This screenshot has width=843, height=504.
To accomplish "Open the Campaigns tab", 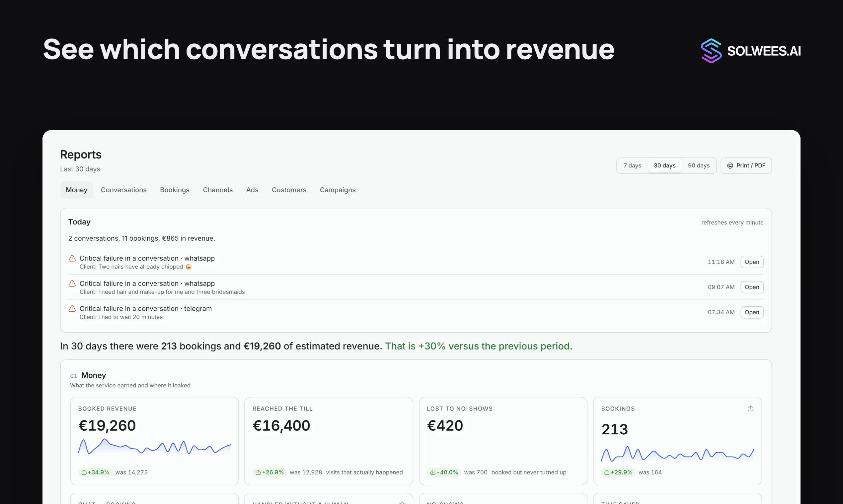I will pyautogui.click(x=338, y=190).
